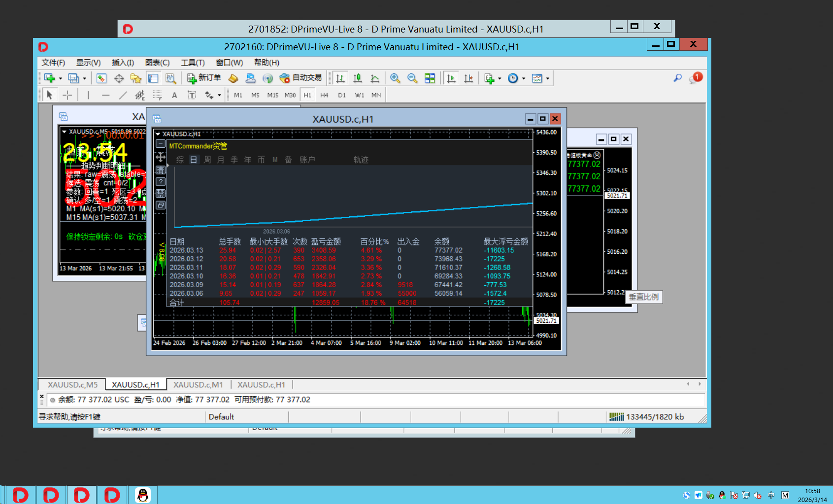Click the Zoom In magnifier icon

[x=395, y=78]
